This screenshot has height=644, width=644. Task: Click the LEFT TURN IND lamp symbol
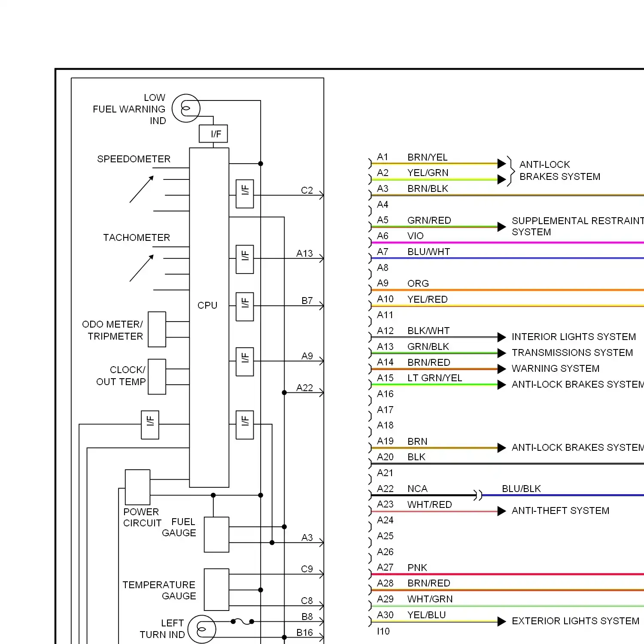202,629
